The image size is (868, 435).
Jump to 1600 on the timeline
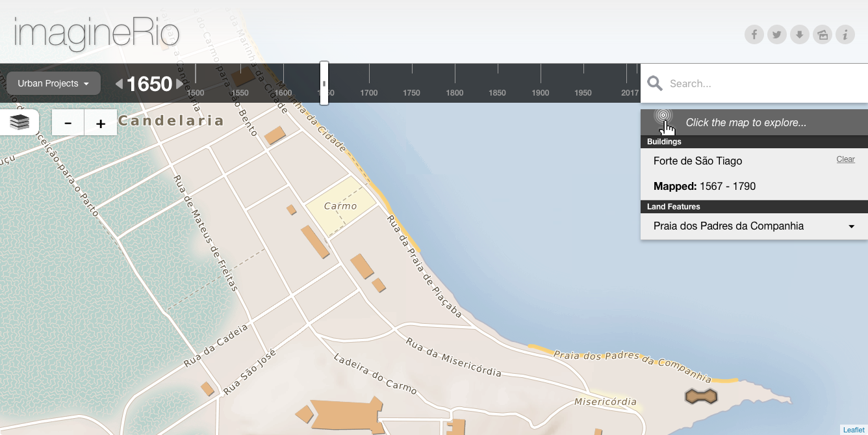[283, 93]
